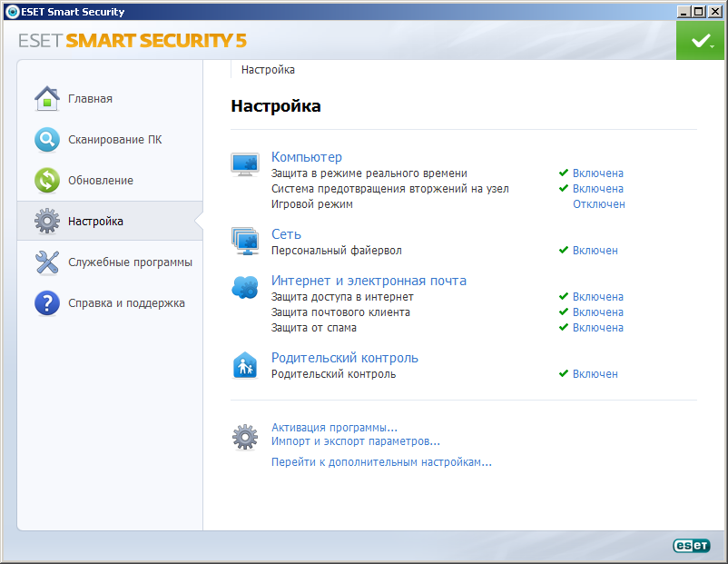This screenshot has height=564, width=728.
Task: Click the Игровой режим label
Action: pos(312,204)
